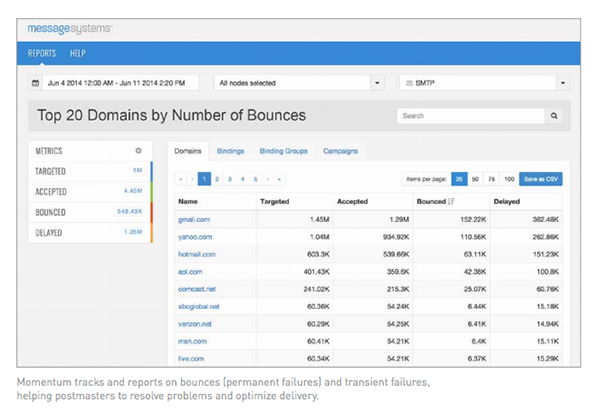The image size is (600, 412).
Task: Go to page 4 of results
Action: [243, 179]
